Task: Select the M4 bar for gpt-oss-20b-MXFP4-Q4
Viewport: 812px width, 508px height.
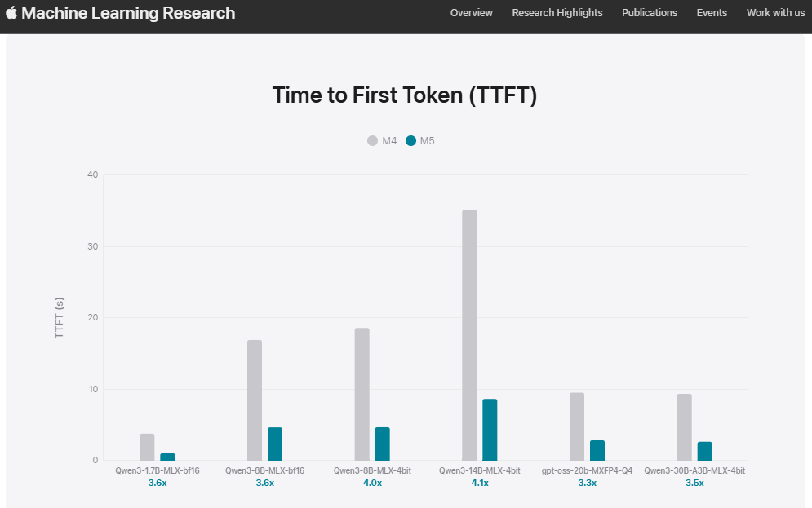Action: pos(577,426)
